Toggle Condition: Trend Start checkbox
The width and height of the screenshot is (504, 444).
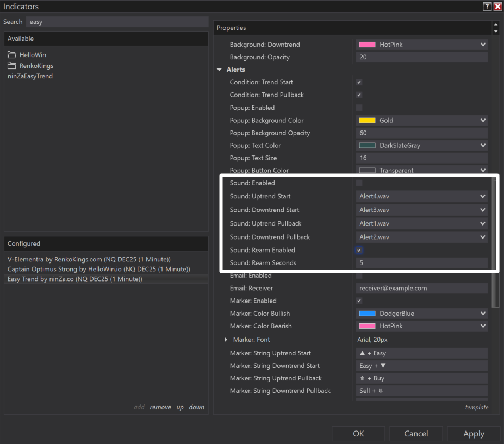359,82
